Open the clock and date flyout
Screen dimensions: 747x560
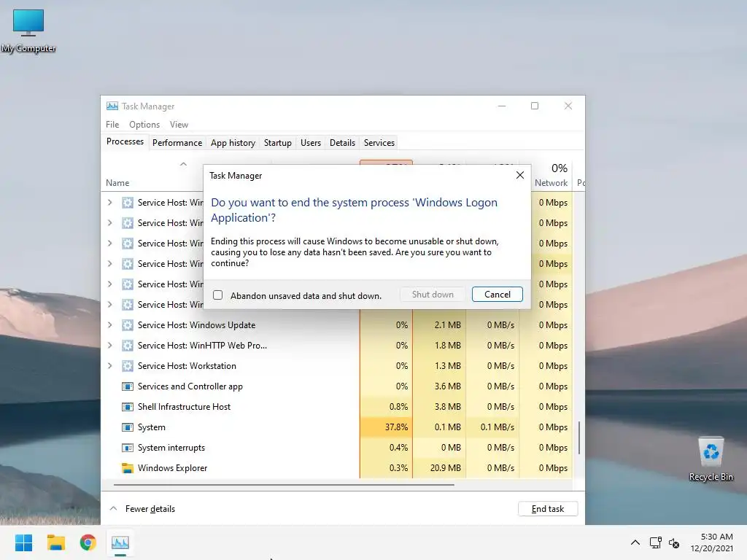click(712, 542)
